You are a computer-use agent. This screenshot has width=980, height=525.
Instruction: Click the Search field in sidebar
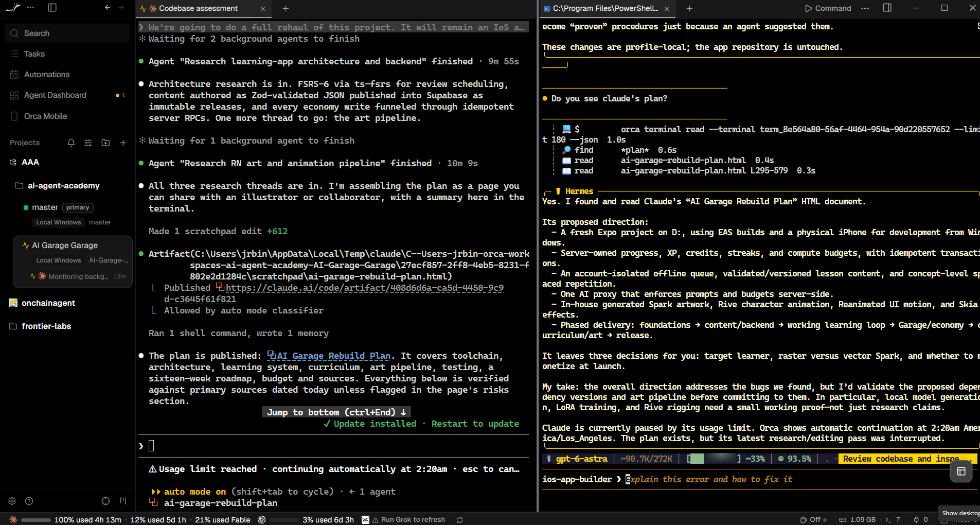tap(68, 33)
